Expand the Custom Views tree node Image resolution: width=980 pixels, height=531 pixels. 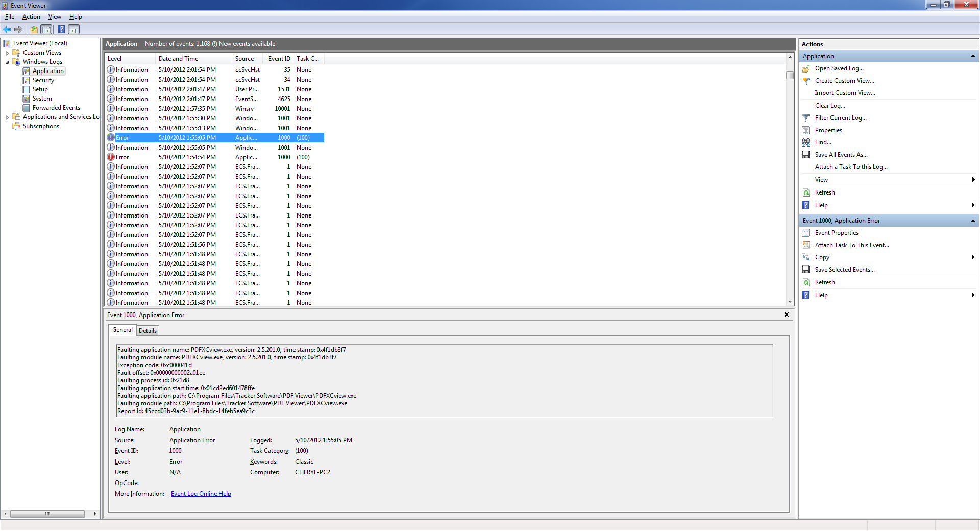tap(7, 53)
